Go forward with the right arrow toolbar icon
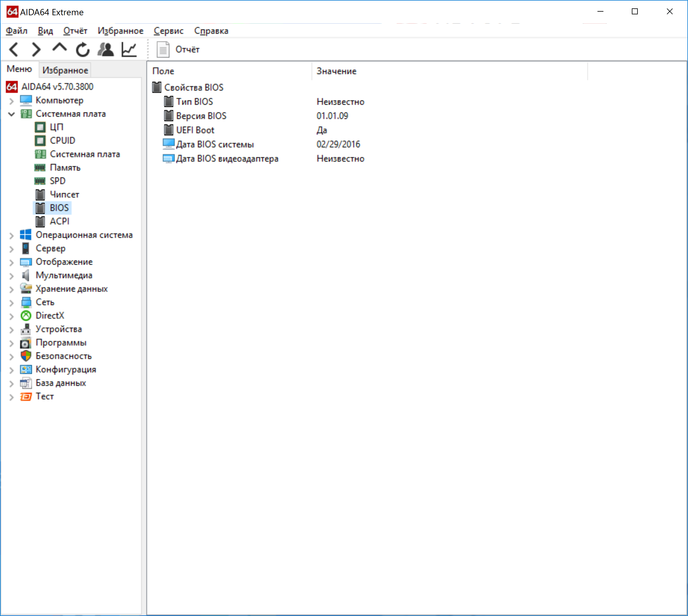 [x=36, y=49]
